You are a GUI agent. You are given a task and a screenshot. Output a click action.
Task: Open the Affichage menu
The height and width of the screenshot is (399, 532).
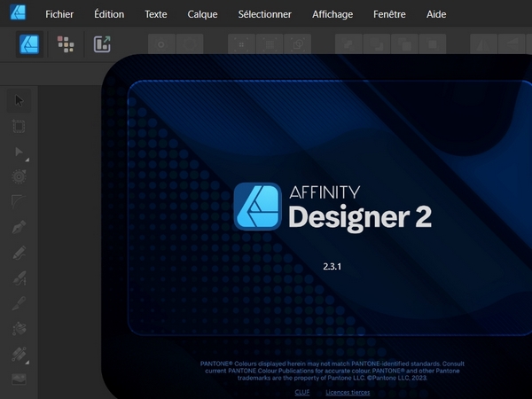click(x=332, y=14)
